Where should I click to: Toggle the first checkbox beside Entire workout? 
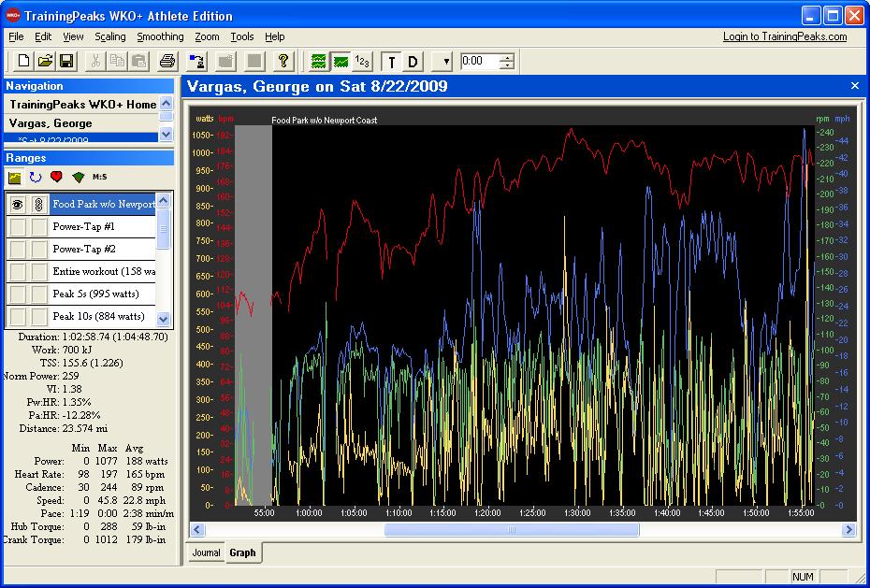(17, 271)
